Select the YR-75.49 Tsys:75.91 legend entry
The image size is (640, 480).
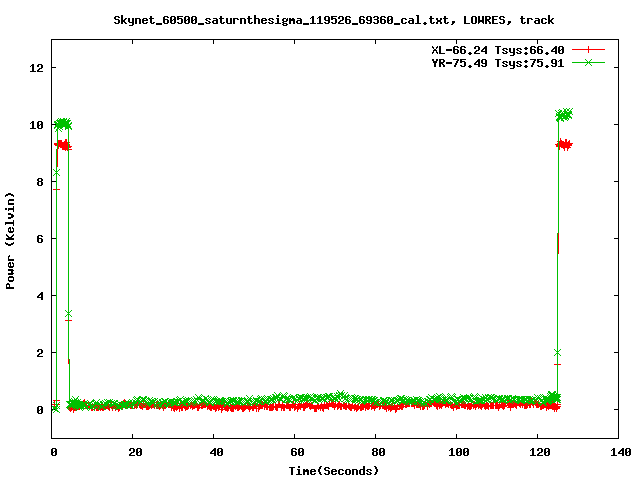[498, 63]
